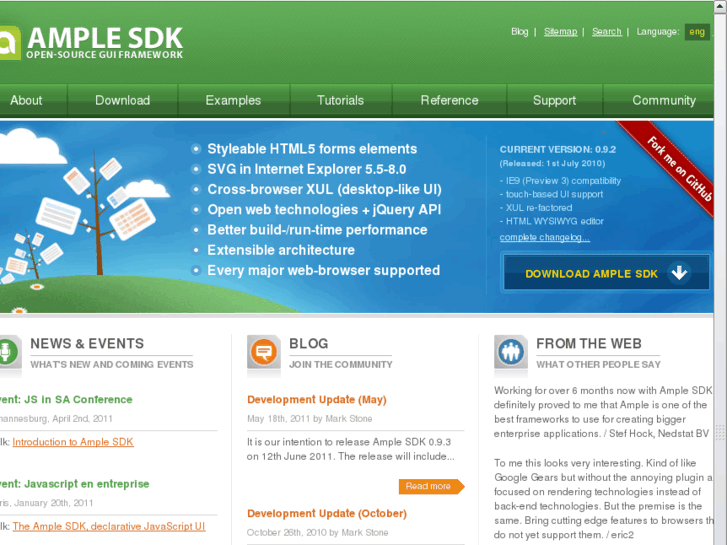The width and height of the screenshot is (727, 545).
Task: Click the scrollbar up arrow
Action: pos(720,6)
